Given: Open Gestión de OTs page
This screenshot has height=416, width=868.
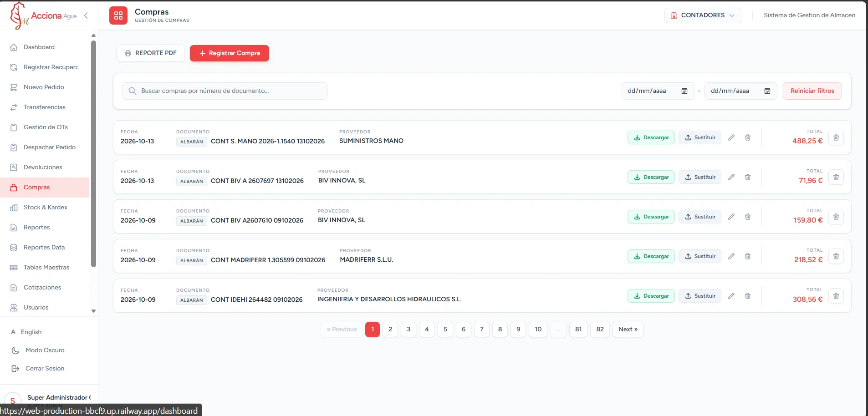Looking at the screenshot, I should pyautogui.click(x=45, y=127).
